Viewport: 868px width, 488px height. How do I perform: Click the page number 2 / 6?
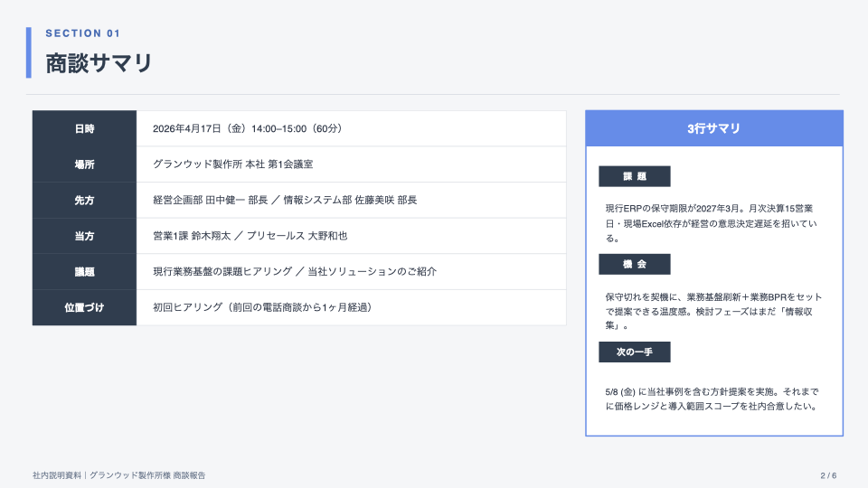[828, 475]
